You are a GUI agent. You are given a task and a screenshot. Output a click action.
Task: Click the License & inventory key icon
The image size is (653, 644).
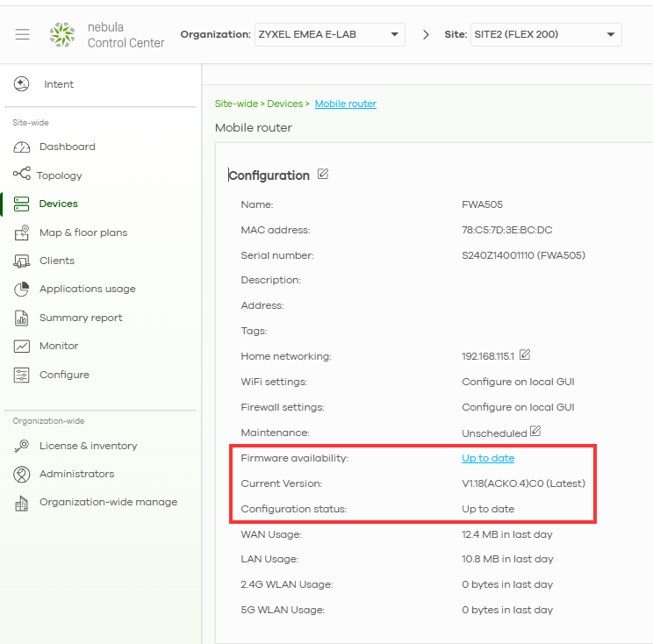[x=22, y=446]
